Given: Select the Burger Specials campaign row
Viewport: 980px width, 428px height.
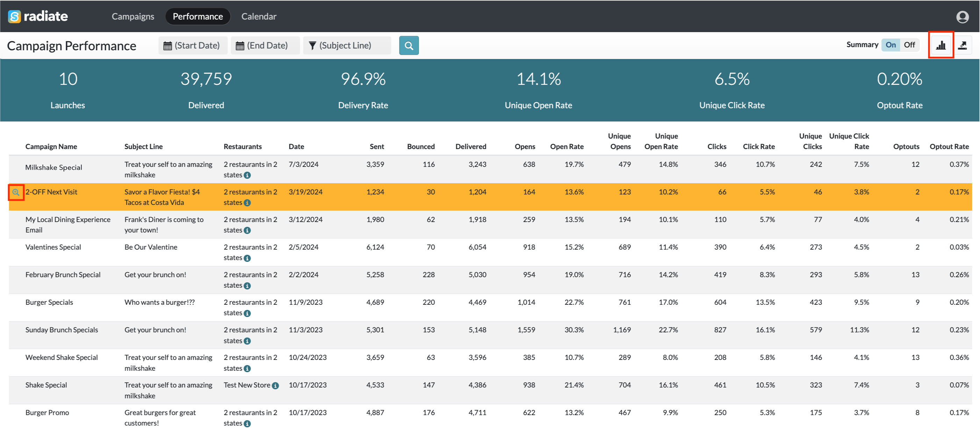Looking at the screenshot, I should [49, 303].
